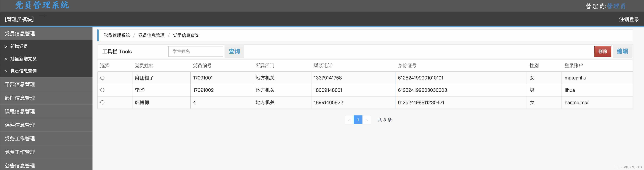644x170 pixels.
Task: Focus the 学生姓名 search input field
Action: 196,51
